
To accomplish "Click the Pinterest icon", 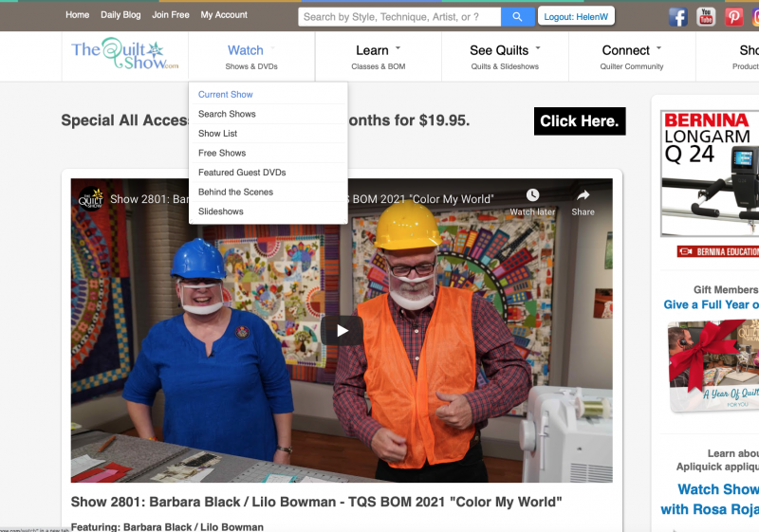I will click(733, 16).
